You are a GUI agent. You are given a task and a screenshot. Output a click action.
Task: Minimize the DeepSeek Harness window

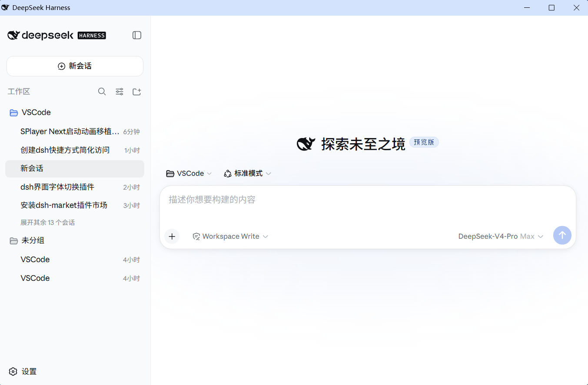click(527, 8)
